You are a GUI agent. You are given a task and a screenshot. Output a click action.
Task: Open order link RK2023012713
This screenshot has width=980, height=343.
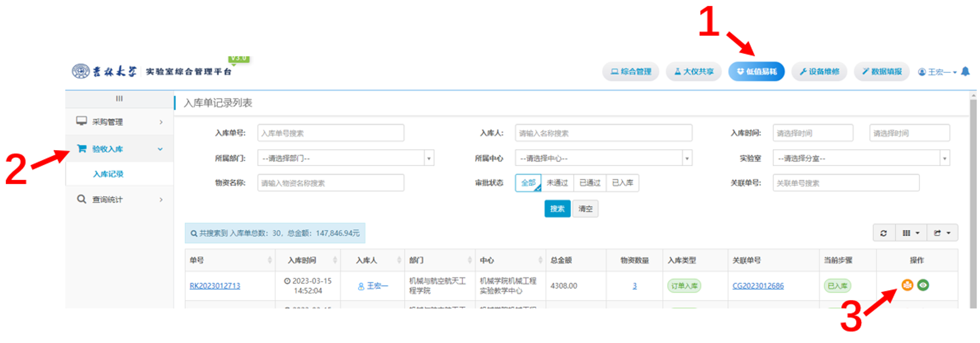[x=215, y=286]
